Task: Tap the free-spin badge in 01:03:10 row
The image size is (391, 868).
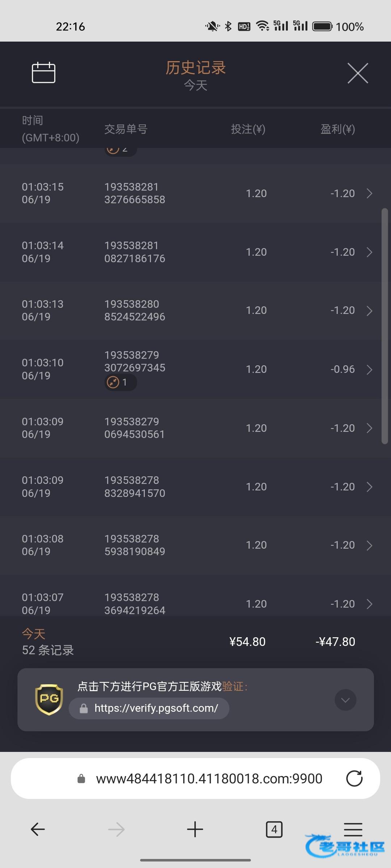Action: pos(121,382)
